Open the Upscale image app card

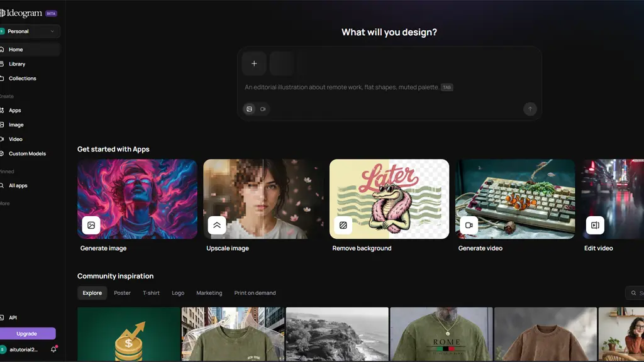pos(264,199)
